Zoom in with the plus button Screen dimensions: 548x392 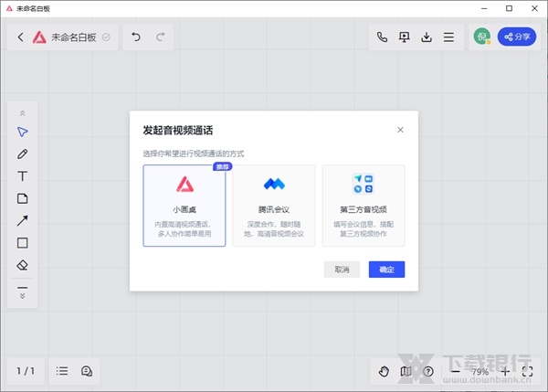pyautogui.click(x=505, y=371)
